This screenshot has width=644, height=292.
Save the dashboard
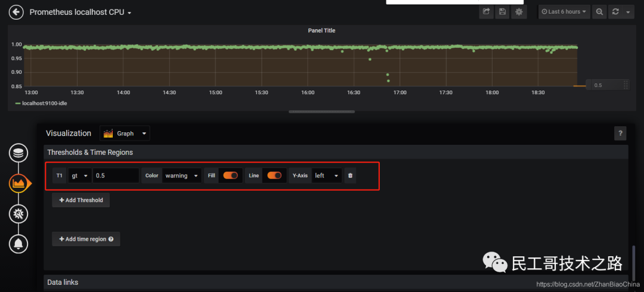click(502, 11)
